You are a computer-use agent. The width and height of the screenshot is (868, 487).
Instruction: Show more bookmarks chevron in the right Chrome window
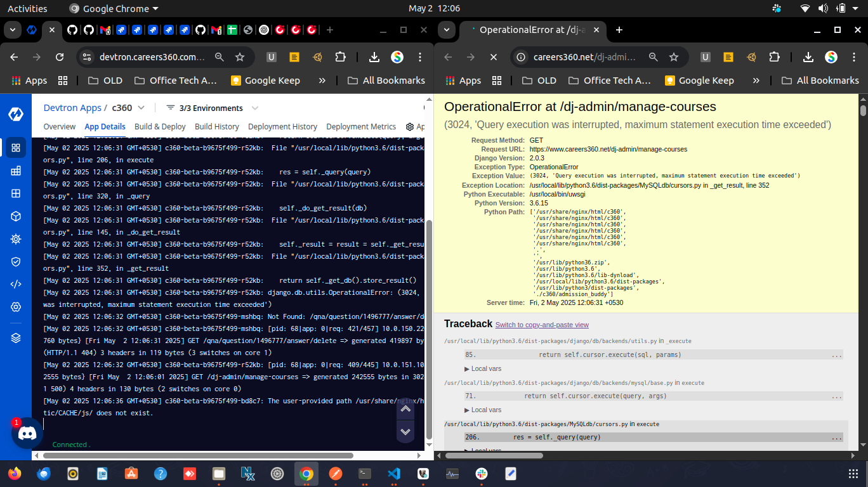[x=756, y=81]
